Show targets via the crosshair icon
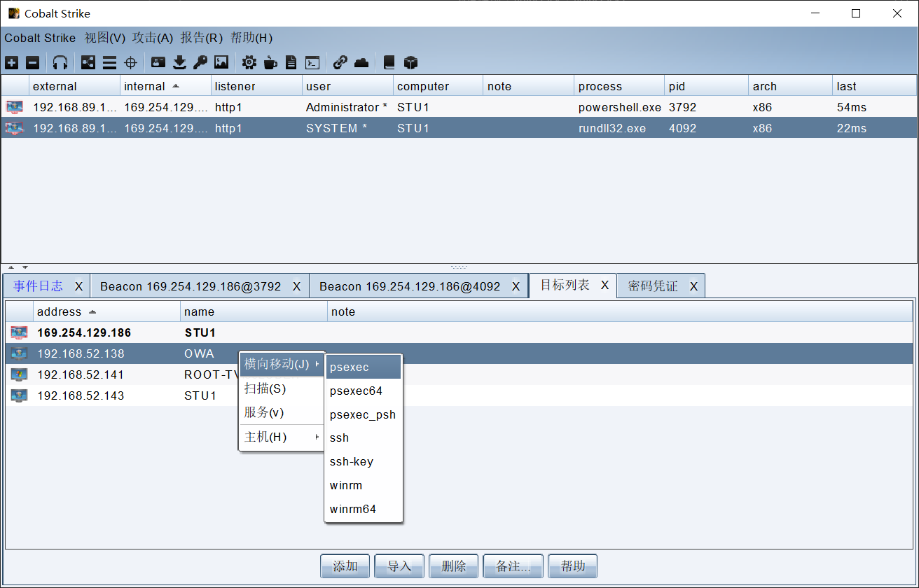919x588 pixels. 130,63
